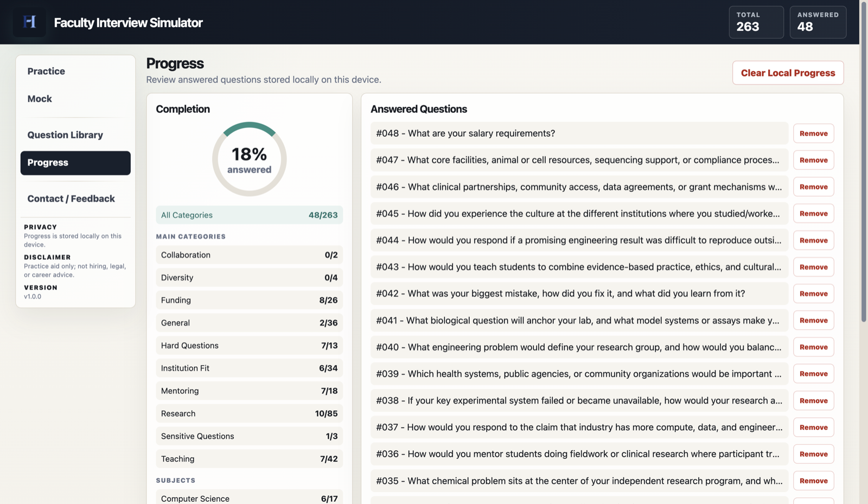Select the Progress sidebar item
Image resolution: width=868 pixels, height=504 pixels.
pyautogui.click(x=75, y=163)
